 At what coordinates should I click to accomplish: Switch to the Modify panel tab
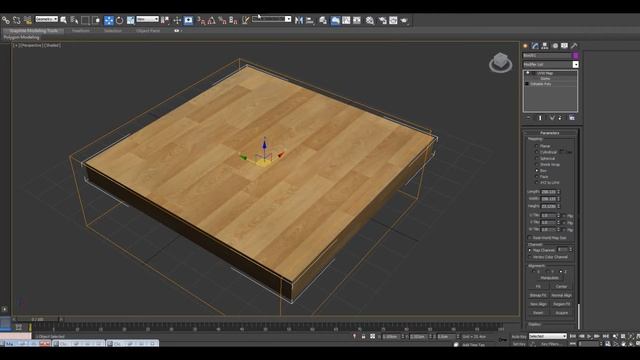535,46
